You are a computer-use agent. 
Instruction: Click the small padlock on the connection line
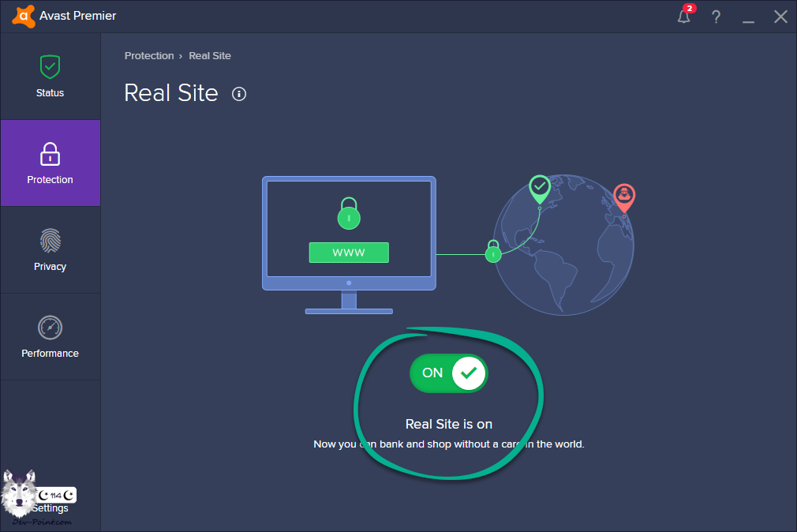tap(493, 252)
